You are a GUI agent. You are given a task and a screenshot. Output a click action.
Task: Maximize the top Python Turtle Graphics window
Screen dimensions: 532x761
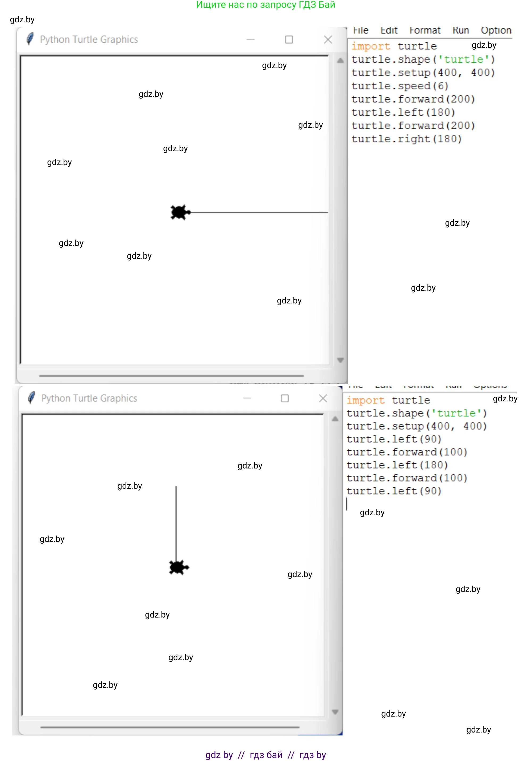point(289,40)
